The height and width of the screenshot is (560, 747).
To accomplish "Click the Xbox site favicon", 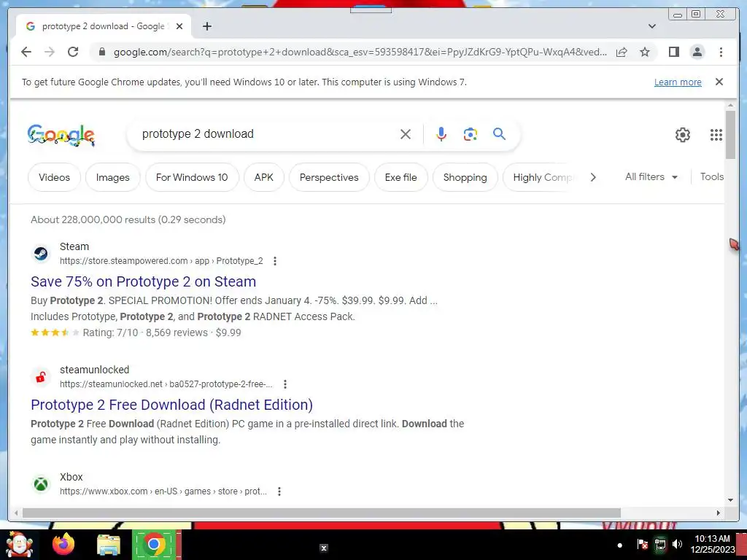I will 41,484.
